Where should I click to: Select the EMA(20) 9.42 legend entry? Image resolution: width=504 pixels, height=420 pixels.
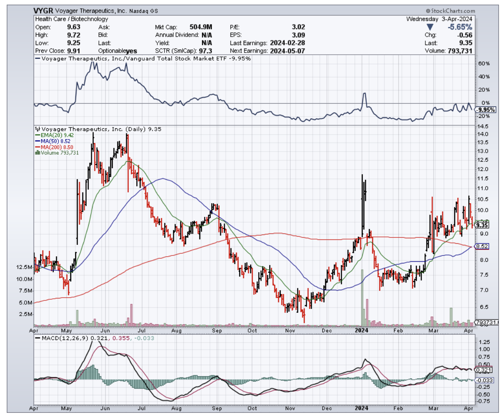[x=52, y=135]
